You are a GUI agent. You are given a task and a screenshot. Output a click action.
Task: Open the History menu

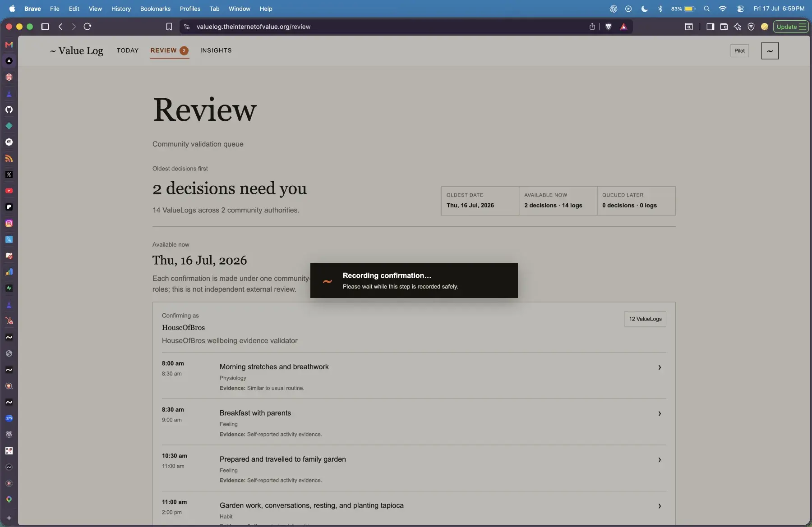[121, 9]
